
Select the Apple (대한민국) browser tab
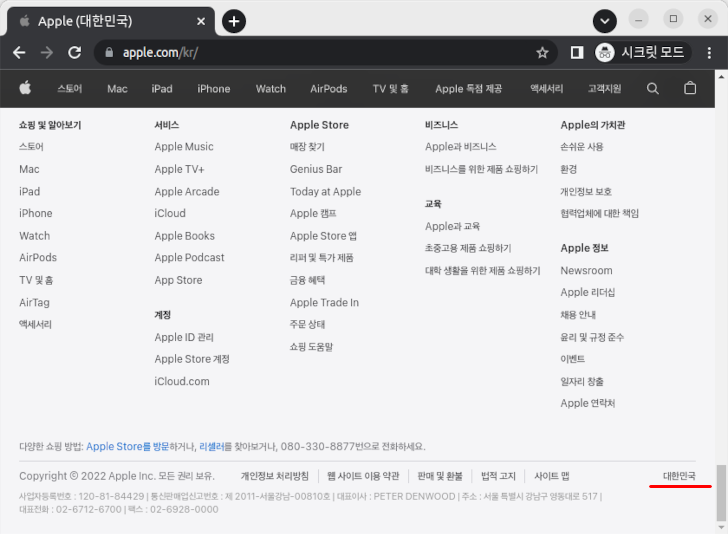click(x=110, y=21)
